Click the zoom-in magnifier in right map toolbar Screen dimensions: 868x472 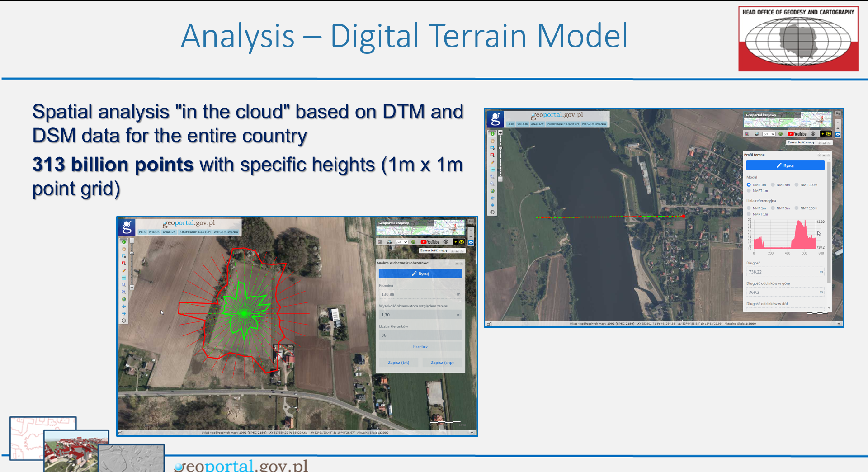coord(492,176)
